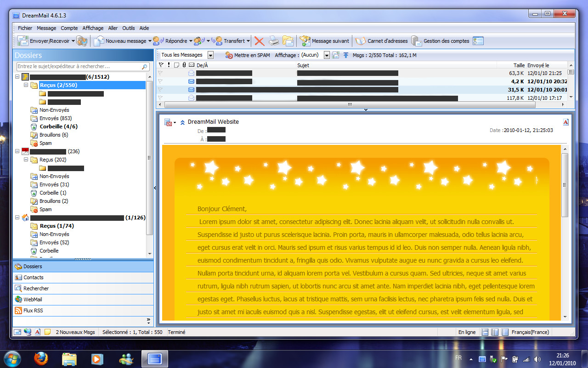
Task: Sort messages by Taille column header
Action: tap(510, 65)
